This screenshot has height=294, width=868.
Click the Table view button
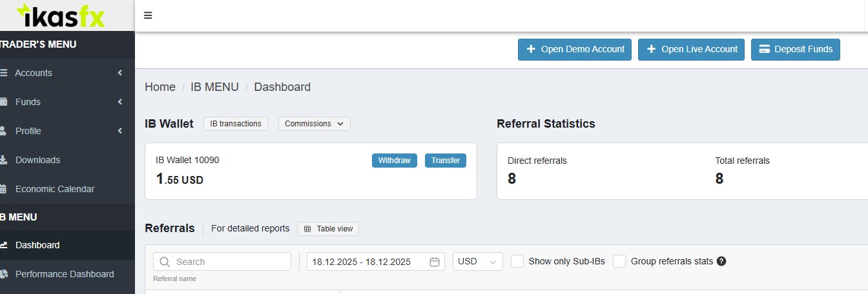[328, 229]
